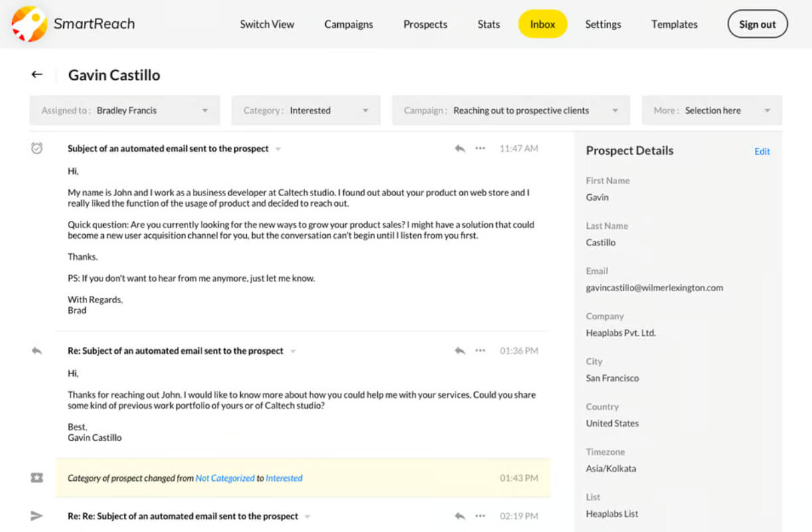Open the Prospects page
Viewport: 812px width, 532px height.
(x=425, y=24)
